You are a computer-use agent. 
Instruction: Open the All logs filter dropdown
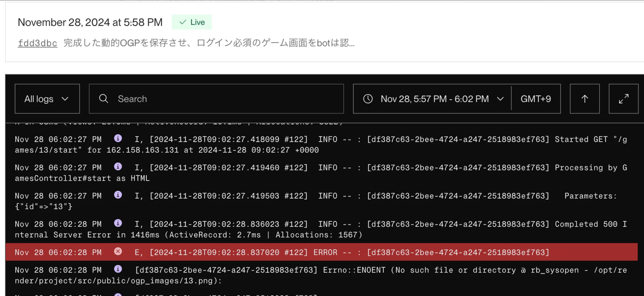click(47, 99)
